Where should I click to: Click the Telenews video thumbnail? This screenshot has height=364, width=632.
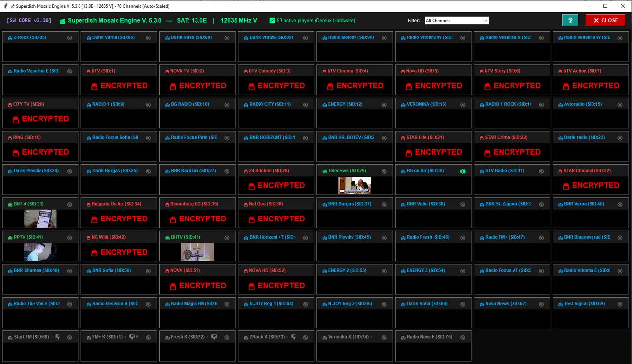pyautogui.click(x=355, y=185)
